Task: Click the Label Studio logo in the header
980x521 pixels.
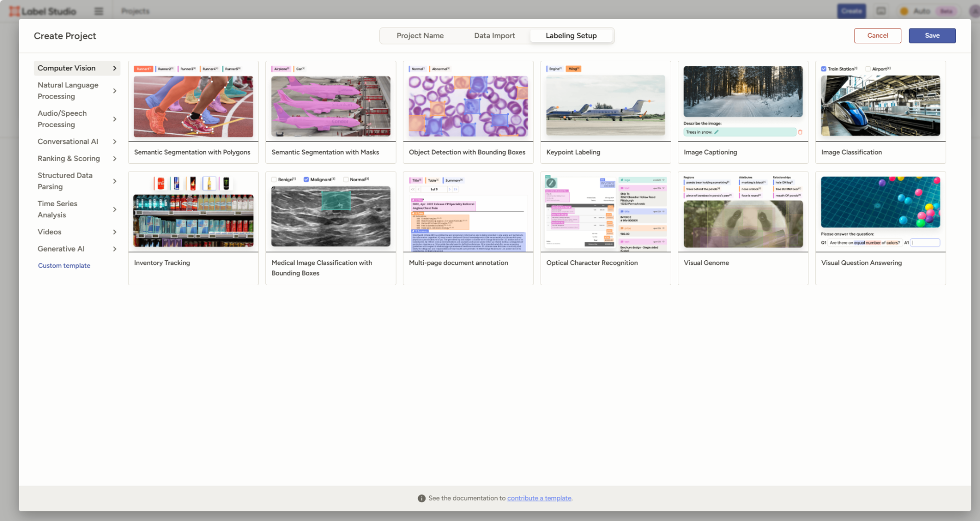Action: tap(43, 11)
